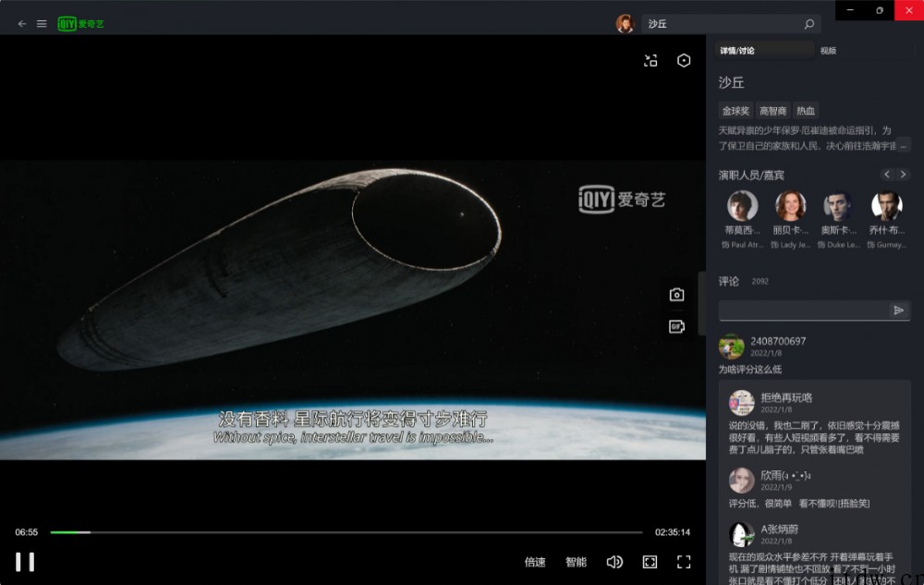Switch to the 视频 tab

coord(828,51)
